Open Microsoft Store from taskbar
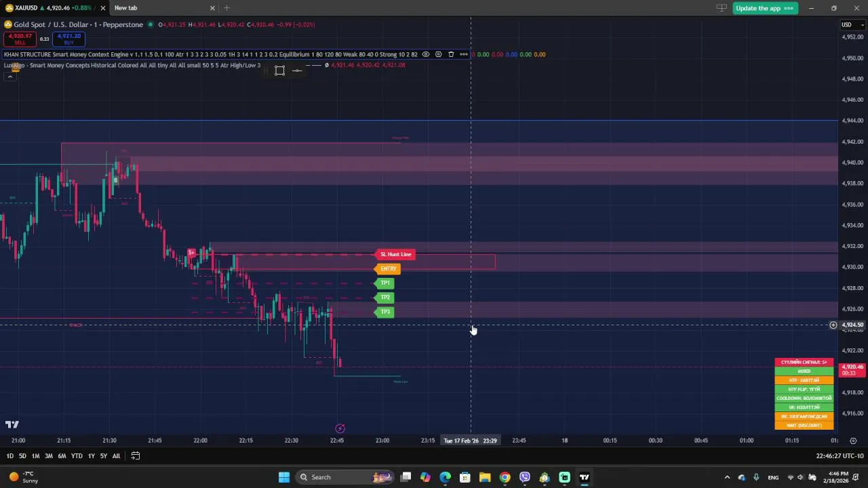Image resolution: width=868 pixels, height=488 pixels. pyautogui.click(x=465, y=477)
